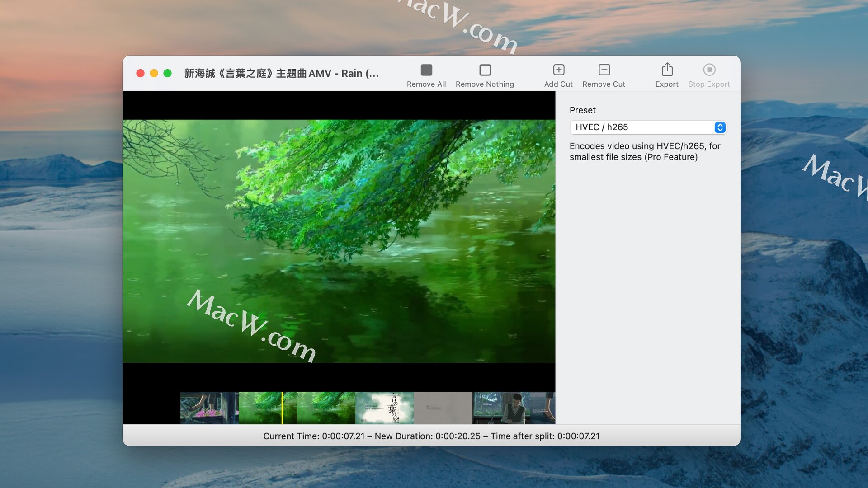This screenshot has height=488, width=868.
Task: Minimize the window with yellow button
Action: 154,73
